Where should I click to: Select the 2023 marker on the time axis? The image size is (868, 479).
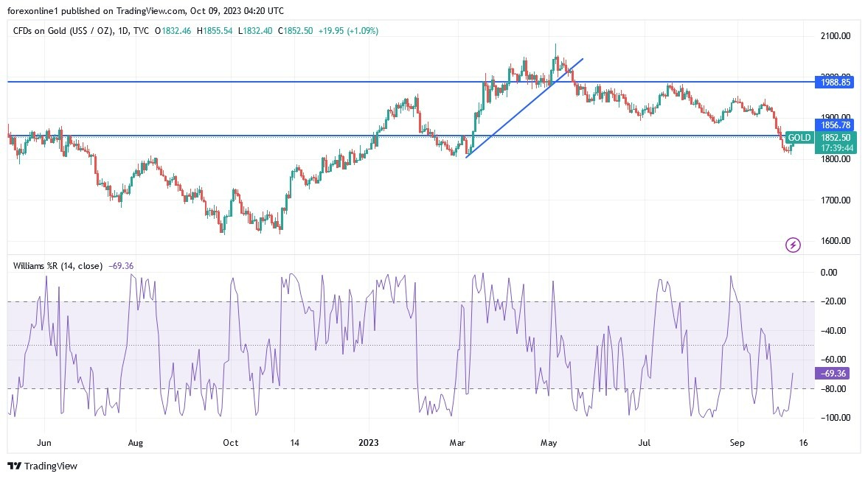click(x=368, y=442)
